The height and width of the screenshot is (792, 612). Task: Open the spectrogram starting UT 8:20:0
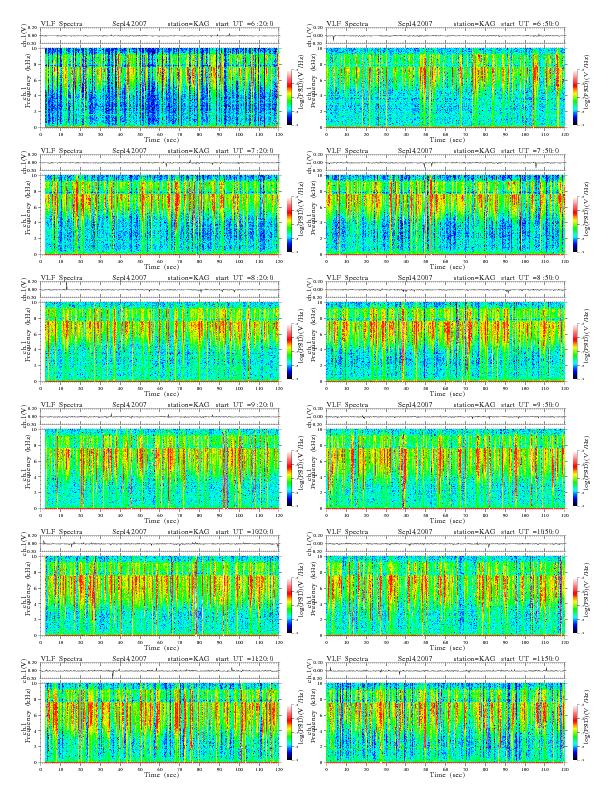pyautogui.click(x=160, y=342)
